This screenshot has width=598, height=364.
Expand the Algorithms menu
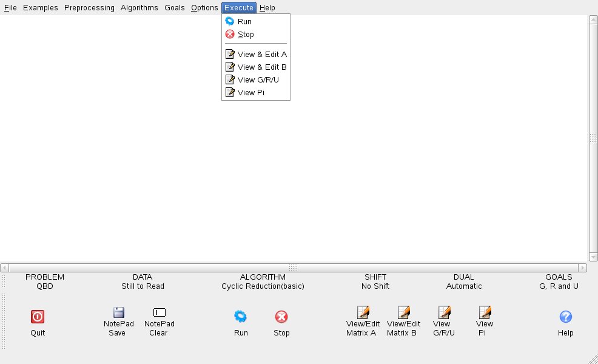point(139,8)
